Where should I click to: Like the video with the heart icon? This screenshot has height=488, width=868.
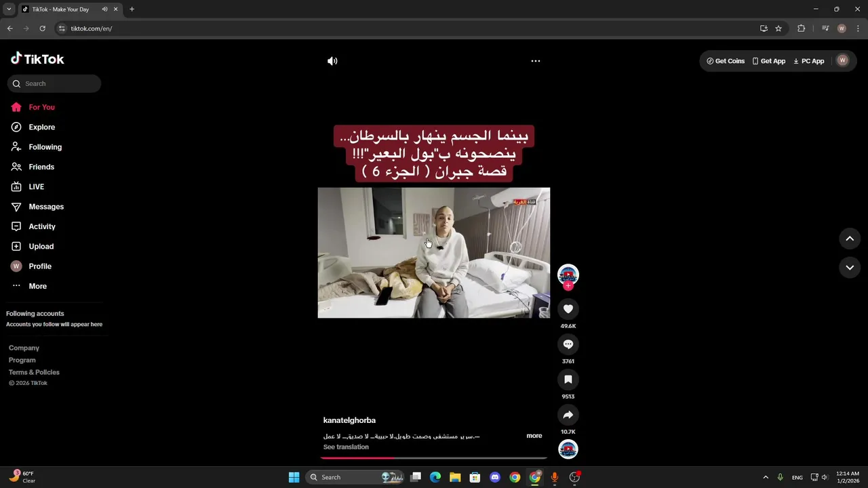[x=568, y=309]
